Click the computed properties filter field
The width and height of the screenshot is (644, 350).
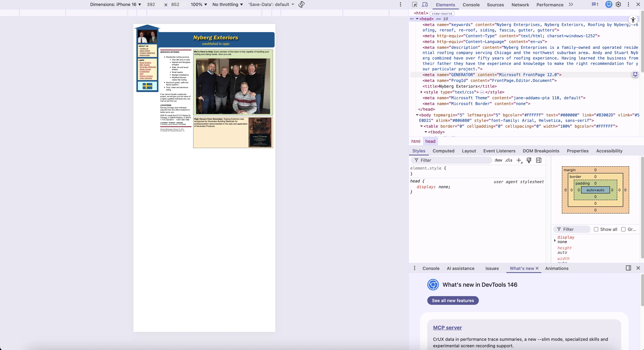(572, 229)
